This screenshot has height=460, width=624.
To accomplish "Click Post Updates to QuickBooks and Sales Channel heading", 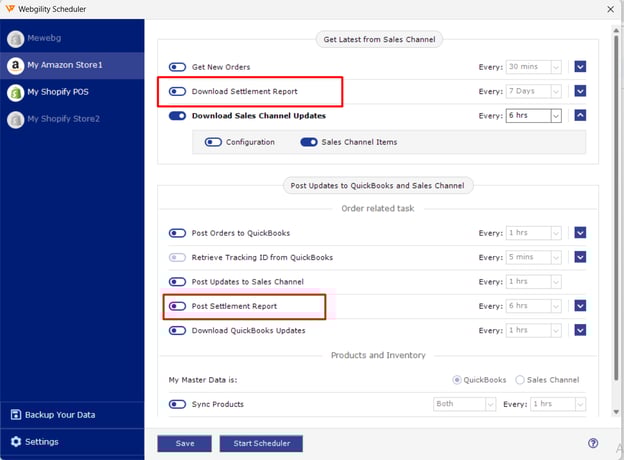I will 377,185.
